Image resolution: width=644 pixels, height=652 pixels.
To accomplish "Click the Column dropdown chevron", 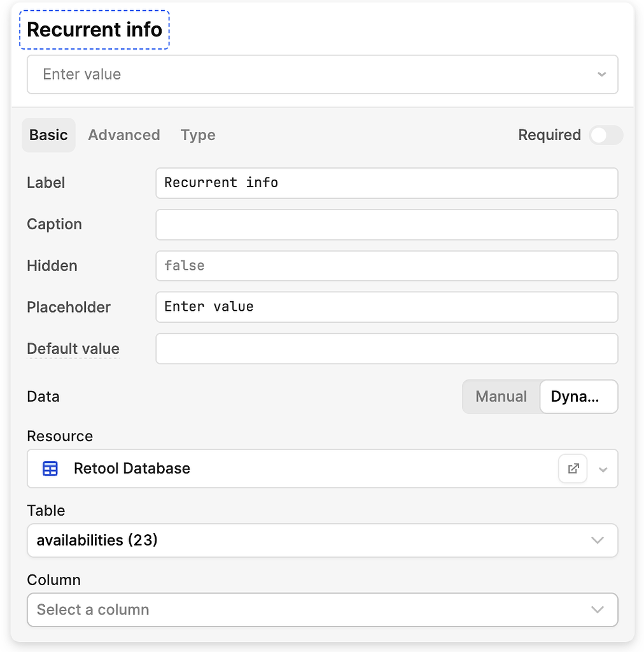I will [597, 609].
